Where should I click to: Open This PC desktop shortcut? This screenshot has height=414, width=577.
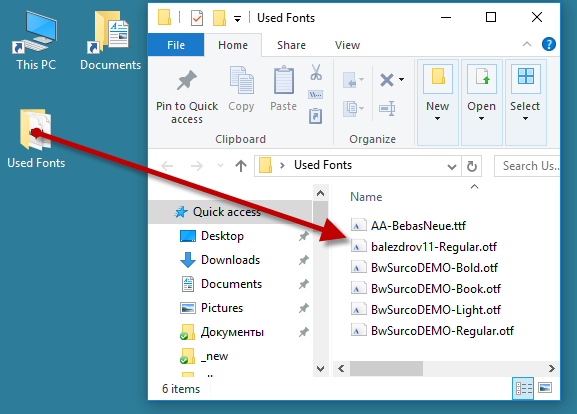[35, 40]
